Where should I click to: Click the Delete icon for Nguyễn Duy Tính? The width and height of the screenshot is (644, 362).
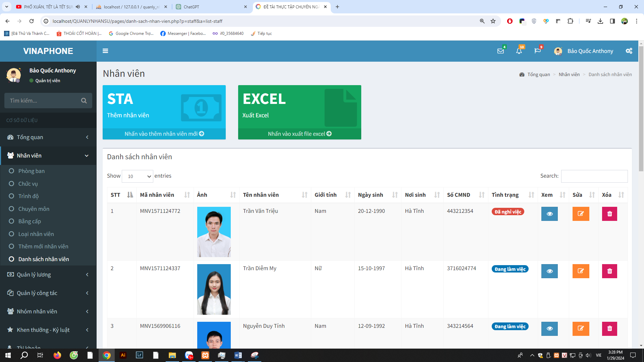coord(609,328)
